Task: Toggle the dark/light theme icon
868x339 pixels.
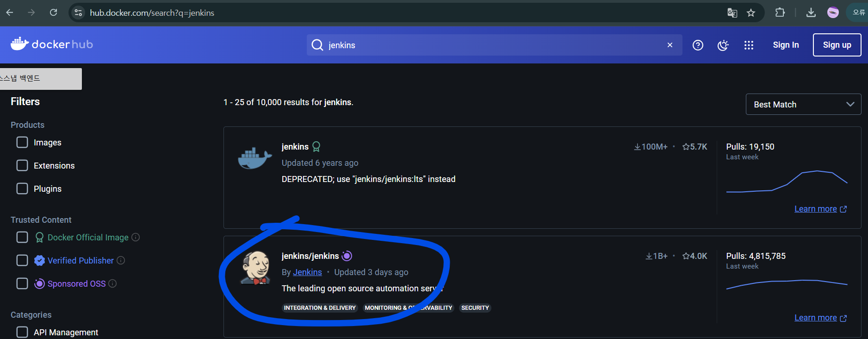Action: click(x=723, y=45)
